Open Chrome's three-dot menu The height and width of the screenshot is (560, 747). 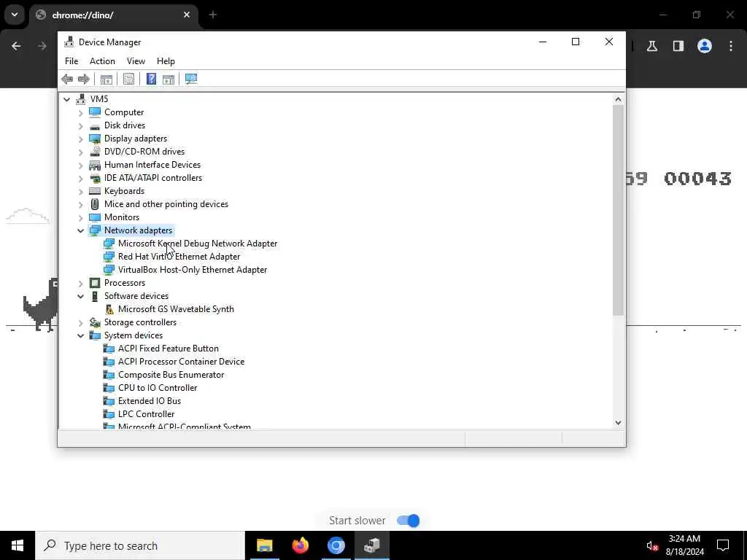[731, 46]
